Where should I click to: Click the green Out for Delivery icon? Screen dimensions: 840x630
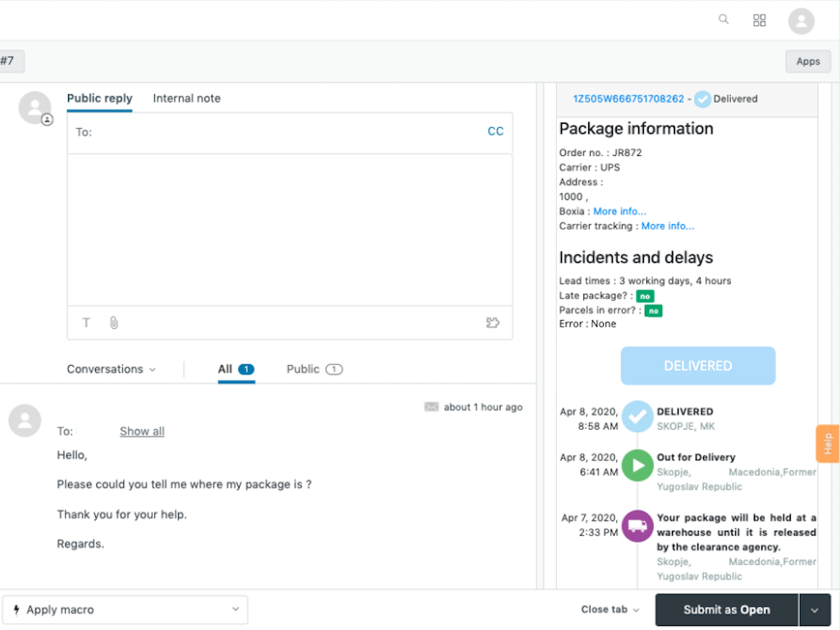637,465
